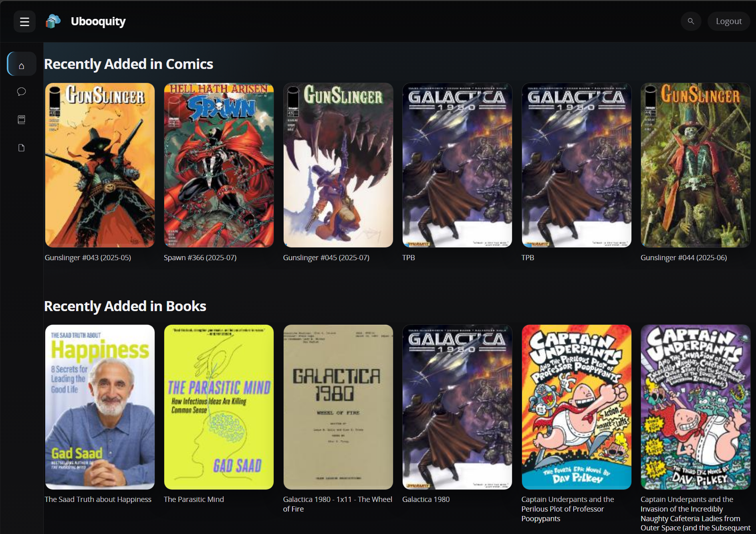Click the Ubooquity logo icon
756x534 pixels.
(53, 21)
